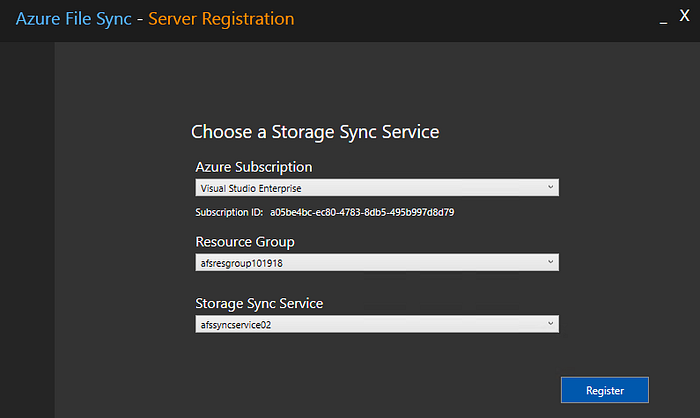Click the 'Choose a Storage Sync Service' heading
Viewport: 700px width, 418px height.
315,132
